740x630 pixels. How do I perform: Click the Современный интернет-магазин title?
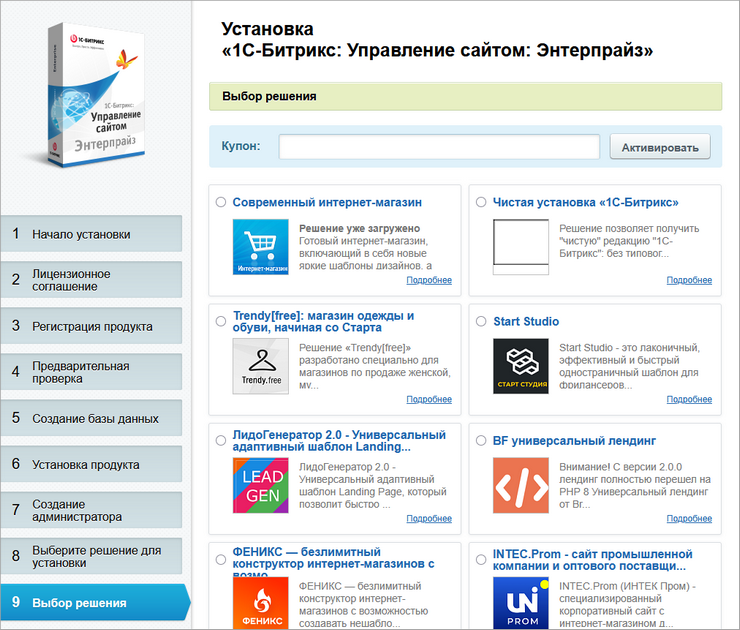pyautogui.click(x=327, y=202)
